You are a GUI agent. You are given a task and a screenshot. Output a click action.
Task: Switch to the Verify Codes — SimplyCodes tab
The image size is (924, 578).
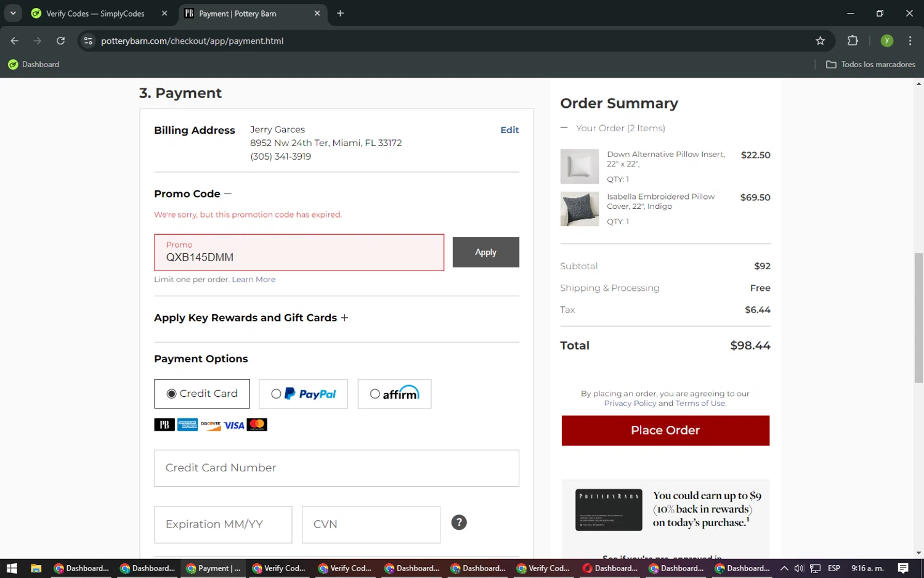pyautogui.click(x=95, y=14)
